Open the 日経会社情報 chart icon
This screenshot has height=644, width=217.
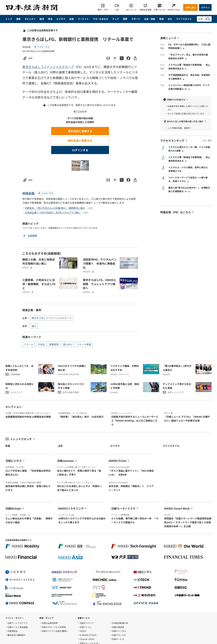145,5
